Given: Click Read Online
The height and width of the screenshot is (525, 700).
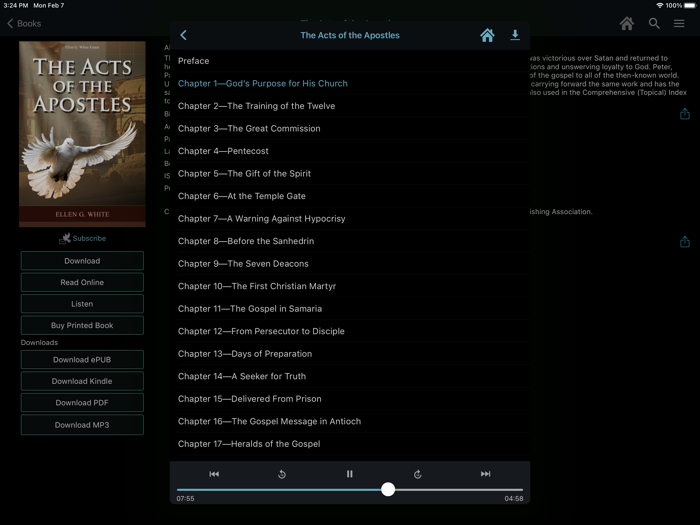Looking at the screenshot, I should (82, 282).
